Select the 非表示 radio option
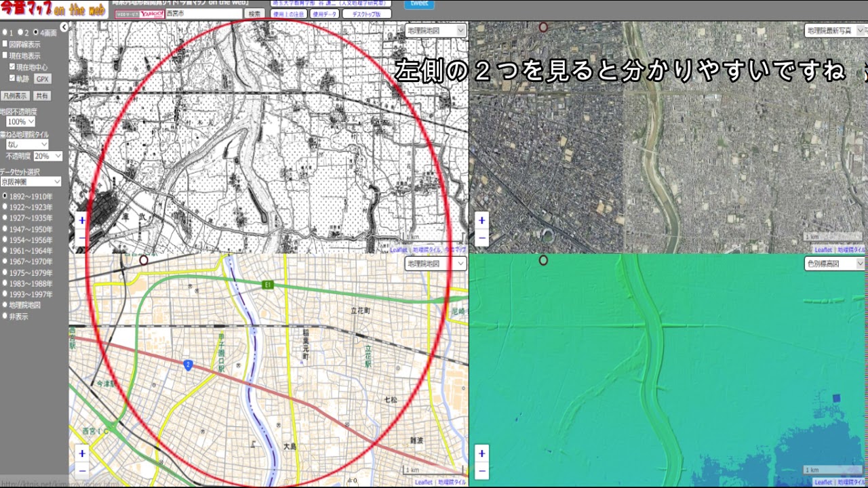This screenshot has width=868, height=488. point(5,316)
